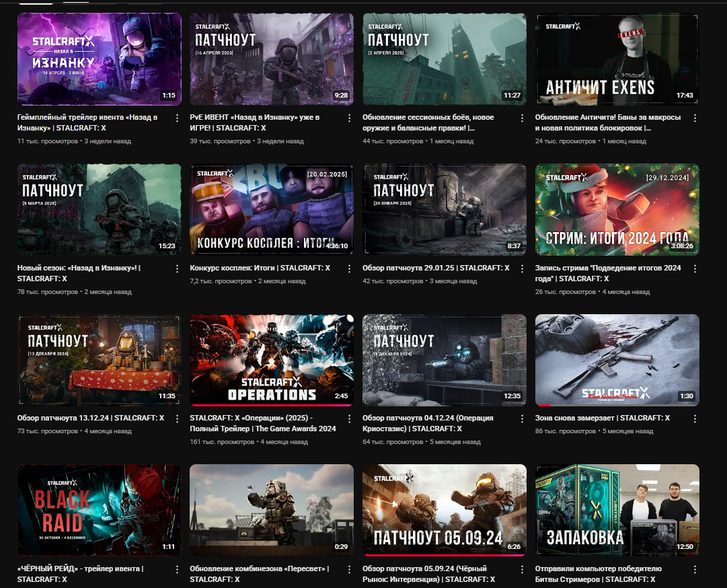The image size is (727, 588).
Task: Open title Обновление комбинезона «Пересвет»
Action: click(259, 574)
